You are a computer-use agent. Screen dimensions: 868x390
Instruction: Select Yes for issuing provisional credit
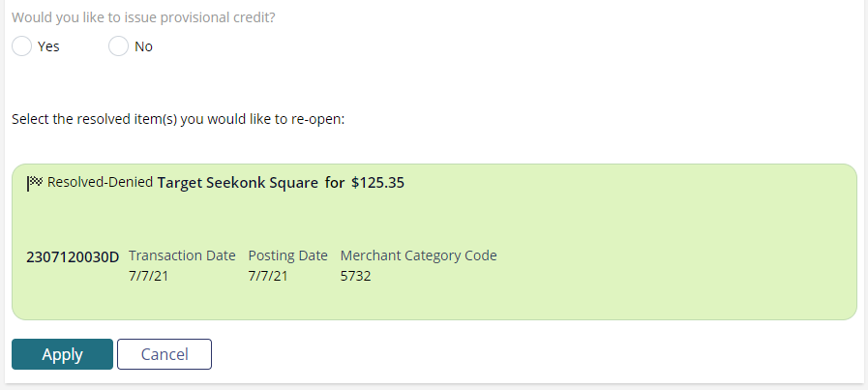pyautogui.click(x=21, y=46)
